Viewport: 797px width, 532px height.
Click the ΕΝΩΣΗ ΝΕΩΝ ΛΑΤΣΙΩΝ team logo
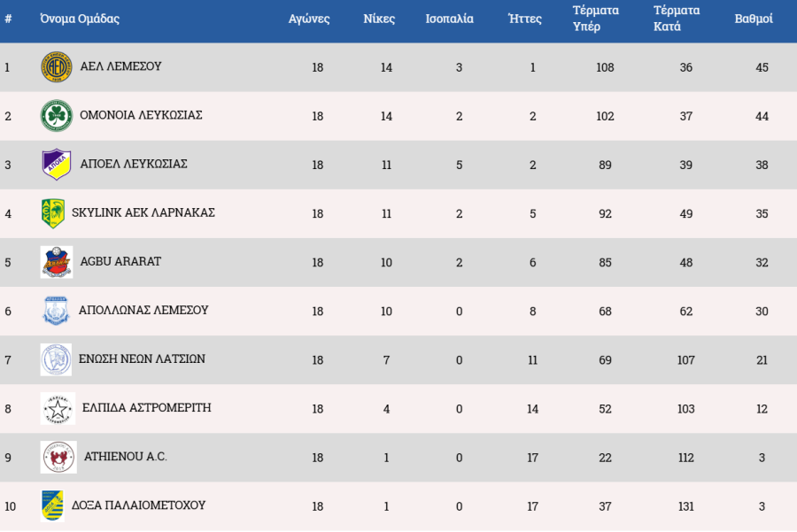(56, 359)
